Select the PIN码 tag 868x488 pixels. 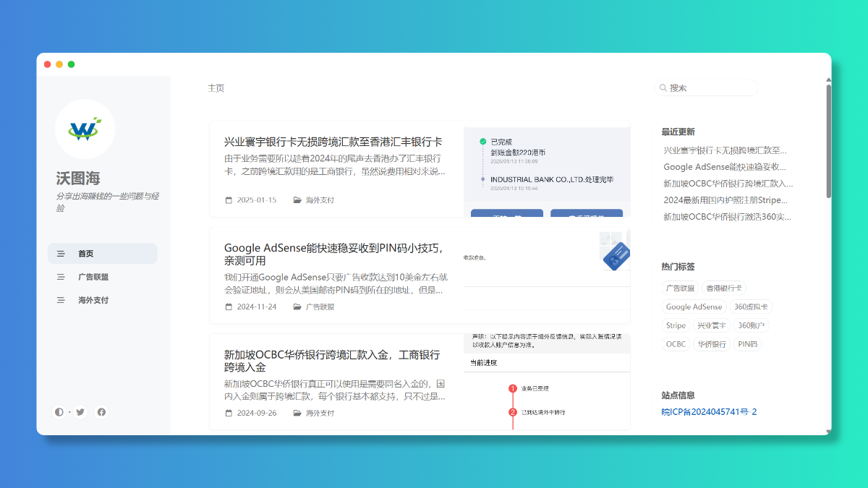[748, 344]
